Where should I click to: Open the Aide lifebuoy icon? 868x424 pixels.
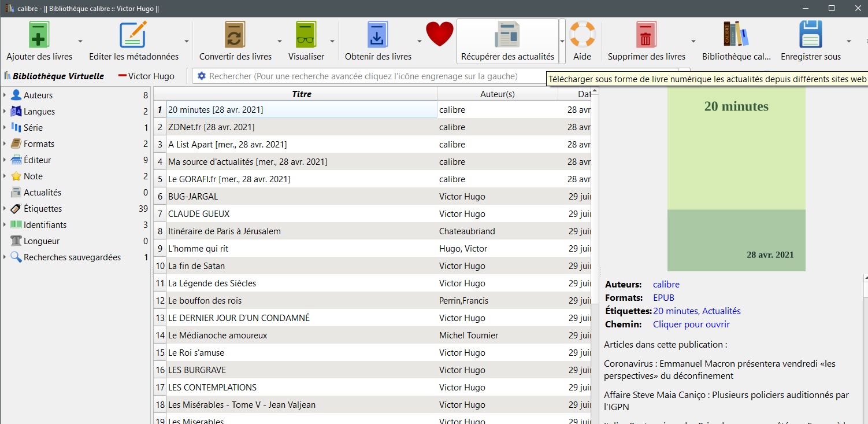tap(582, 35)
